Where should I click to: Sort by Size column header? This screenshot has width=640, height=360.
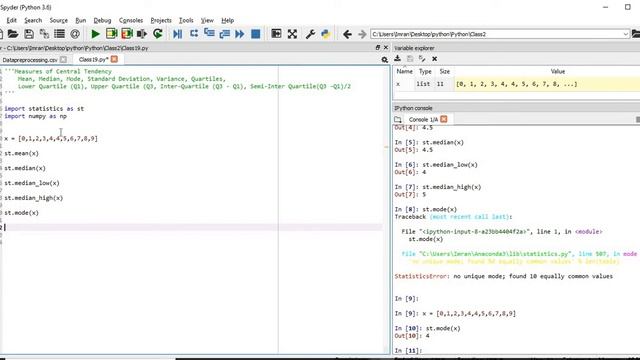pyautogui.click(x=444, y=71)
